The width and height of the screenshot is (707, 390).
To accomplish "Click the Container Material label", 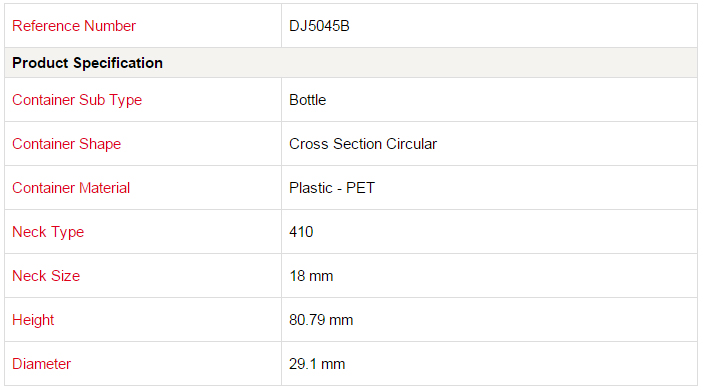I will 71,188.
